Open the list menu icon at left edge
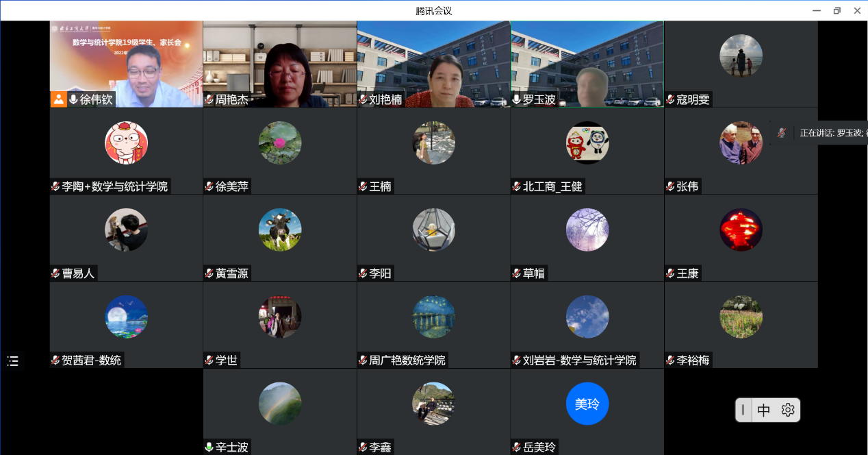 tap(13, 361)
